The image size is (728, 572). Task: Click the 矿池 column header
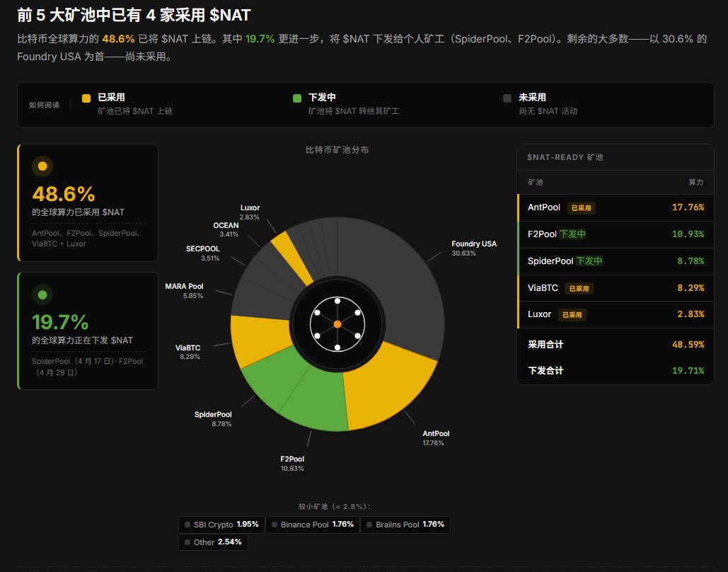pos(536,182)
